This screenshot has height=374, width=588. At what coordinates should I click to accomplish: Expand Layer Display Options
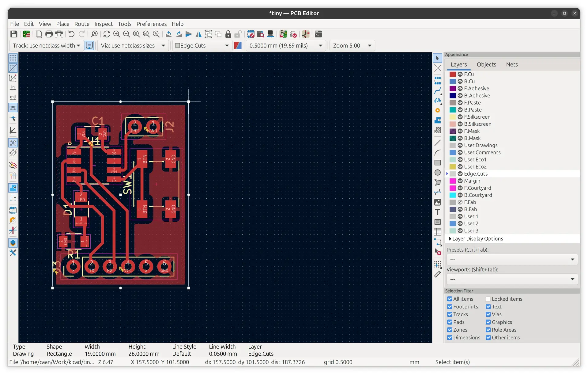pyautogui.click(x=450, y=239)
